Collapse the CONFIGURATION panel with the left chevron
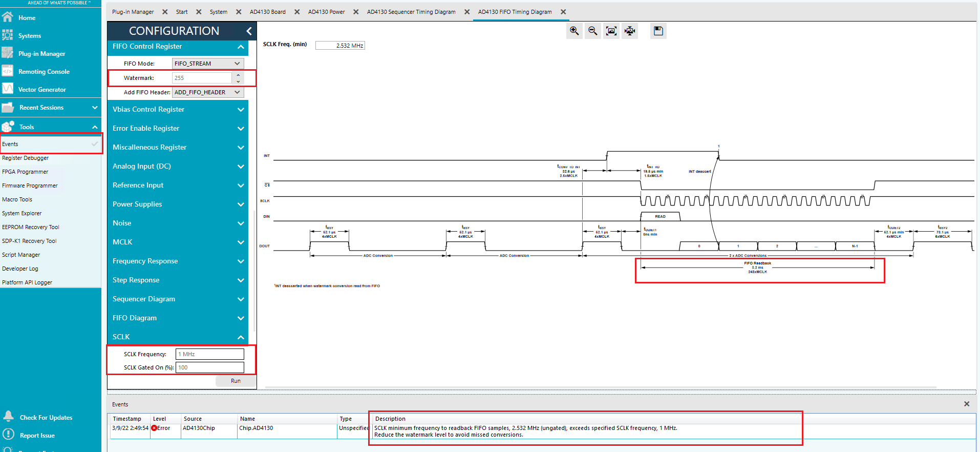 (x=249, y=31)
